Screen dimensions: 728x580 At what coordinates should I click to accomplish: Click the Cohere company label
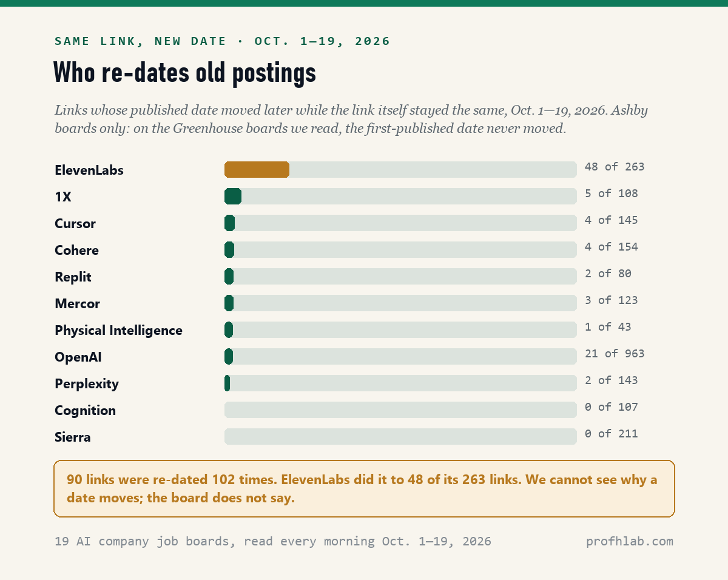tap(76, 251)
